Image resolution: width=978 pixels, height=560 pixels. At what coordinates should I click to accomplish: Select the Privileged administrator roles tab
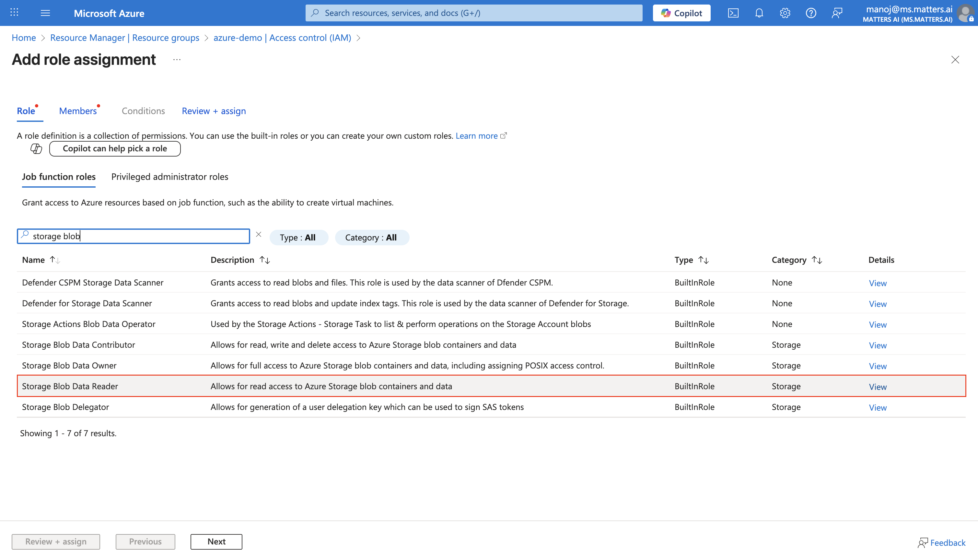click(x=169, y=177)
